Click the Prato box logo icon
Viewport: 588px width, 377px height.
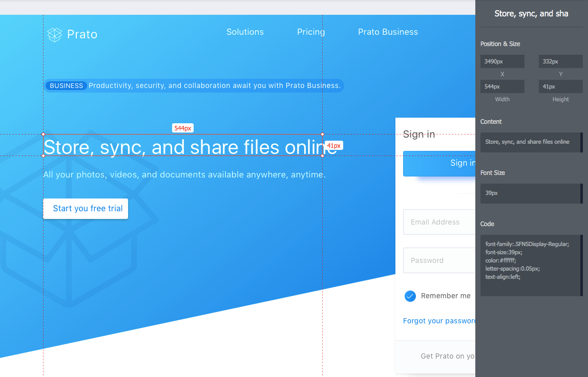pyautogui.click(x=54, y=35)
